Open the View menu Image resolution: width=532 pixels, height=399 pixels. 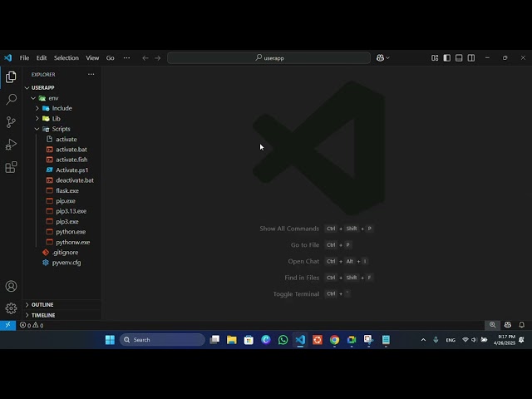92,58
